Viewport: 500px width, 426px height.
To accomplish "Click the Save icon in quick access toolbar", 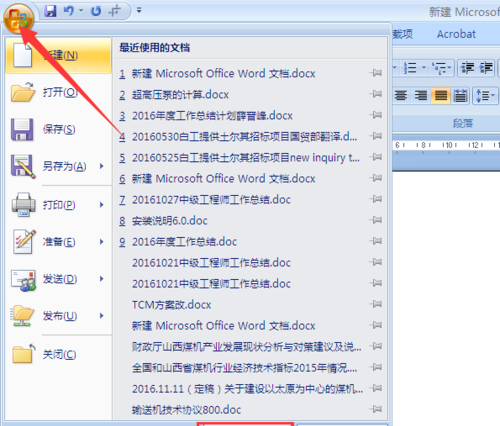I will click(x=50, y=11).
